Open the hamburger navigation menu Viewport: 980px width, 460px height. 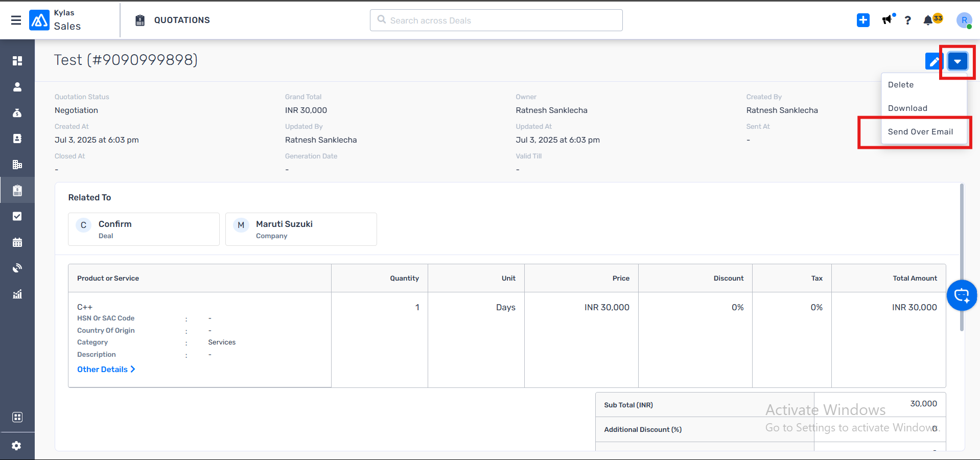(x=16, y=20)
